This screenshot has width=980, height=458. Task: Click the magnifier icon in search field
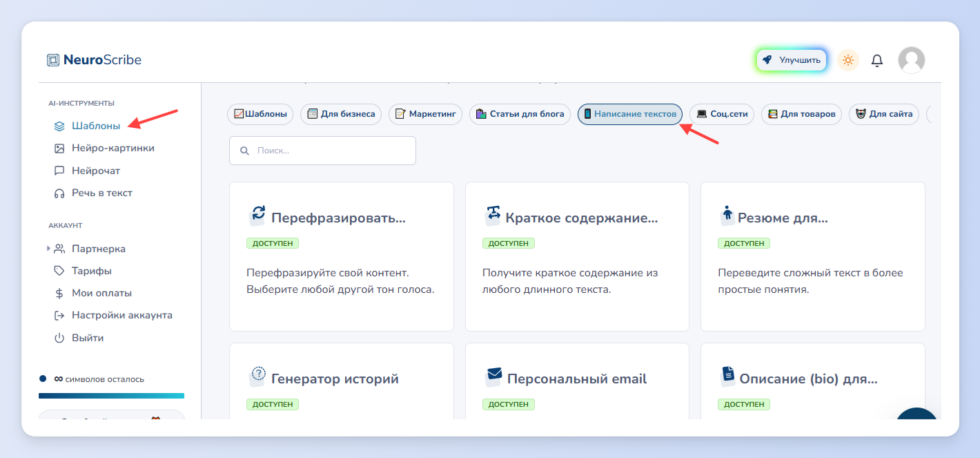pyautogui.click(x=244, y=151)
